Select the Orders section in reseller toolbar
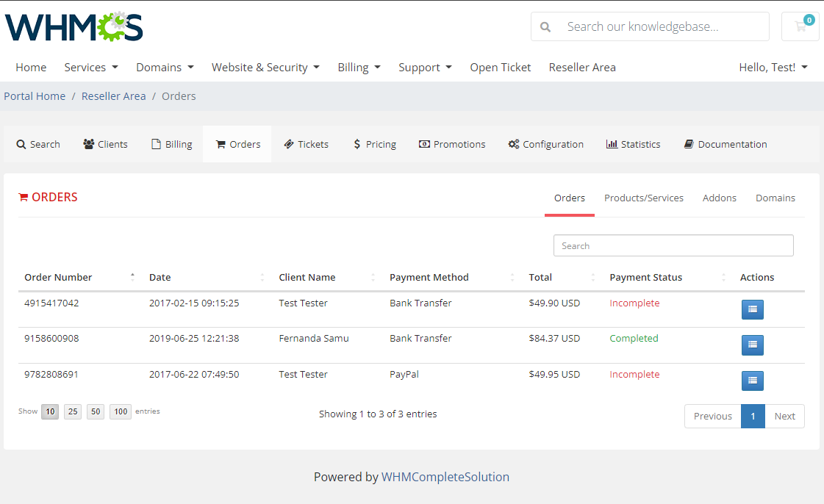 [x=237, y=145]
